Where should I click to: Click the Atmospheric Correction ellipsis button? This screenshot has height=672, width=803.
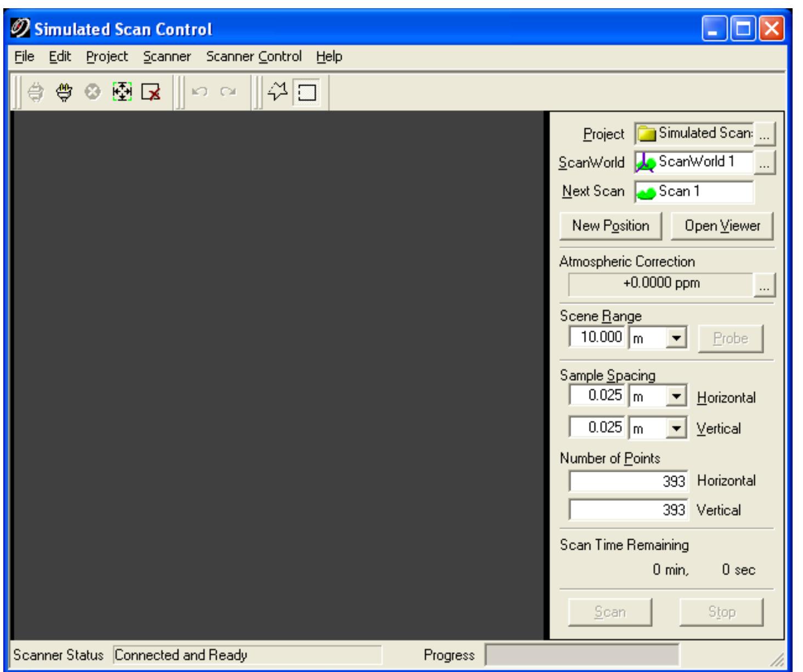point(764,285)
